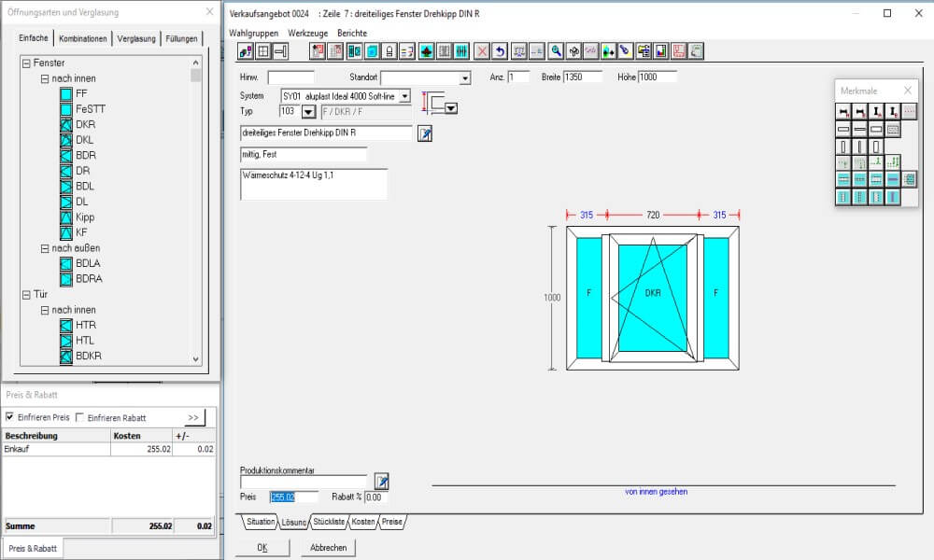
Task: Select the Kipp opening type in tree
Action: tap(66, 217)
